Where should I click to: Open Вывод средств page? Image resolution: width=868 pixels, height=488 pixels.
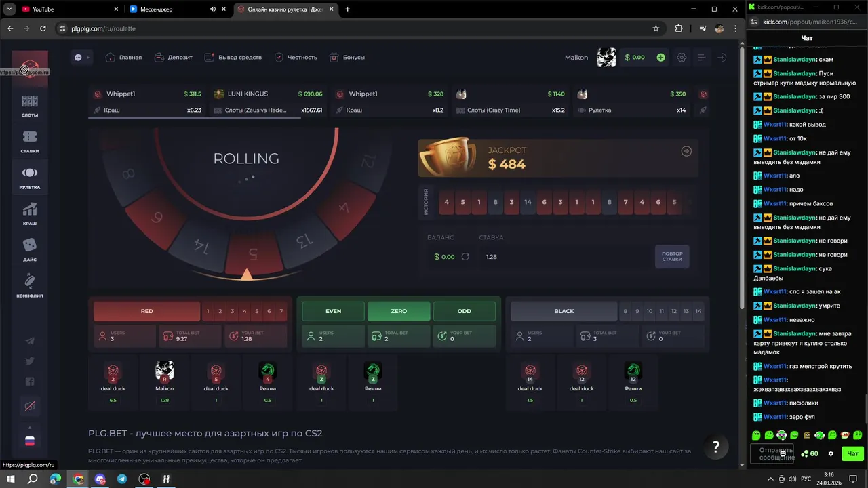pos(233,58)
